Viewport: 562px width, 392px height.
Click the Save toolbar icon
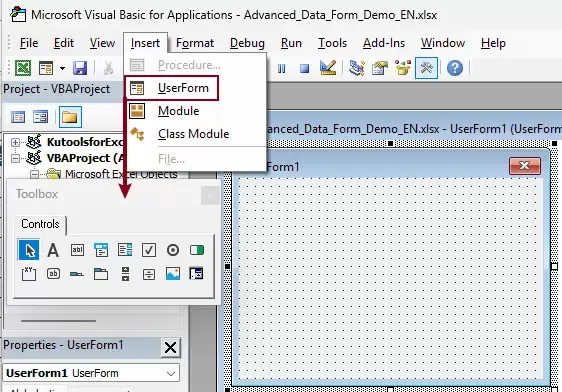[x=80, y=68]
